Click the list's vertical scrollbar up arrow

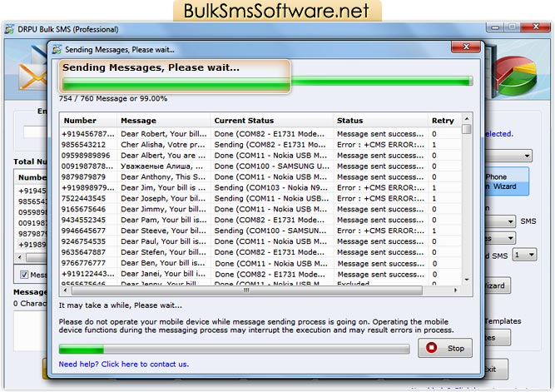[x=467, y=119]
